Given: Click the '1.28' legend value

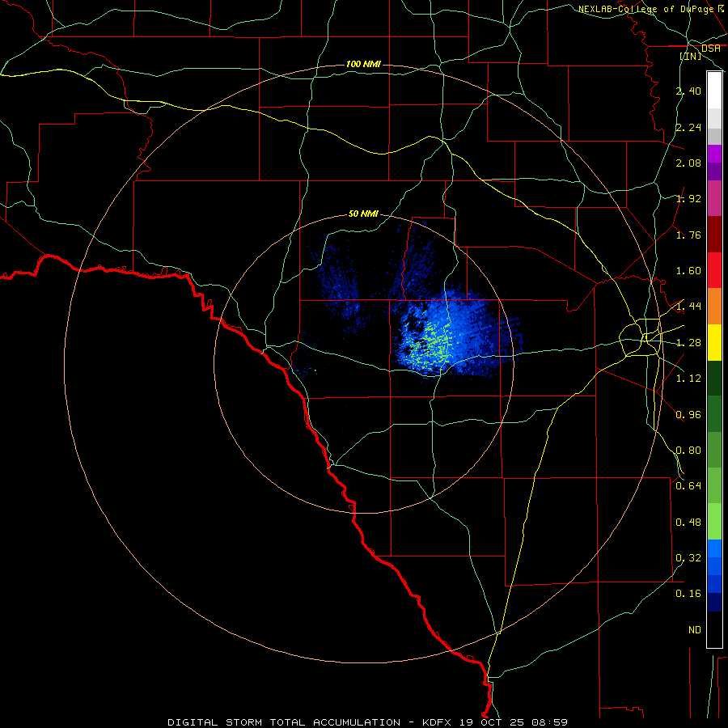Looking at the screenshot, I should pyautogui.click(x=688, y=343).
